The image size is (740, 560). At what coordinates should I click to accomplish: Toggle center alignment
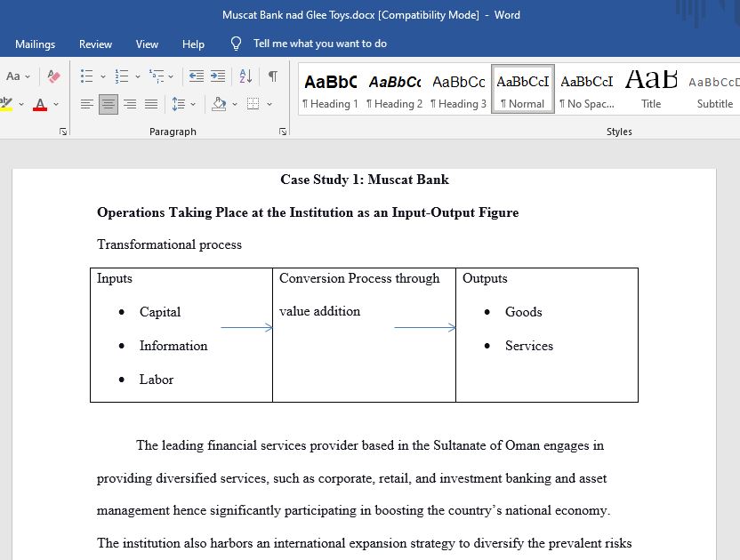tap(109, 104)
